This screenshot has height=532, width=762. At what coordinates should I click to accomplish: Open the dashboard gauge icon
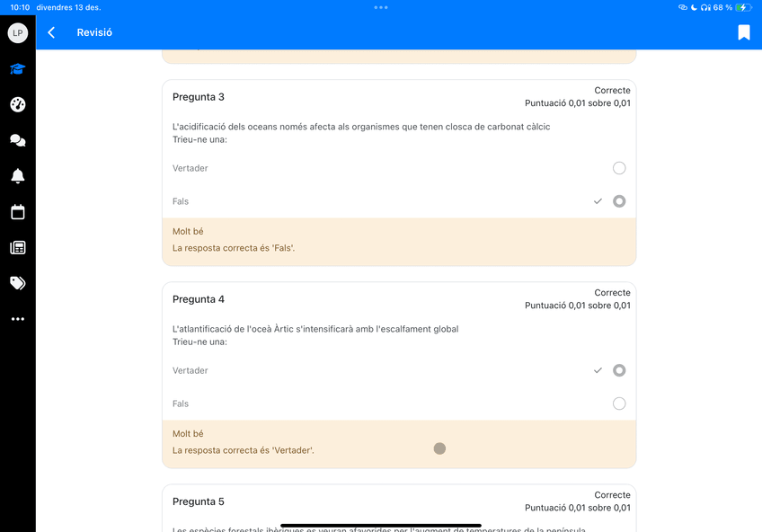(x=17, y=104)
